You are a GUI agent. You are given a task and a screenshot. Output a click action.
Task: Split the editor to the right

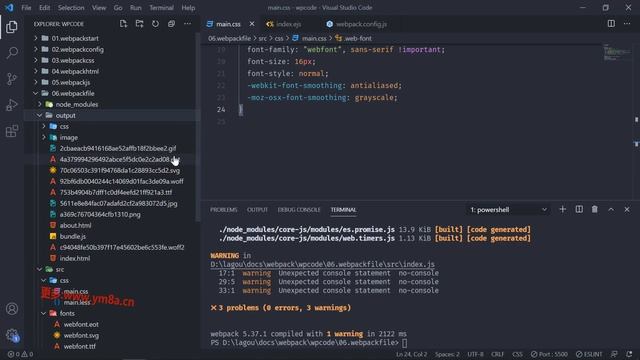611,24
